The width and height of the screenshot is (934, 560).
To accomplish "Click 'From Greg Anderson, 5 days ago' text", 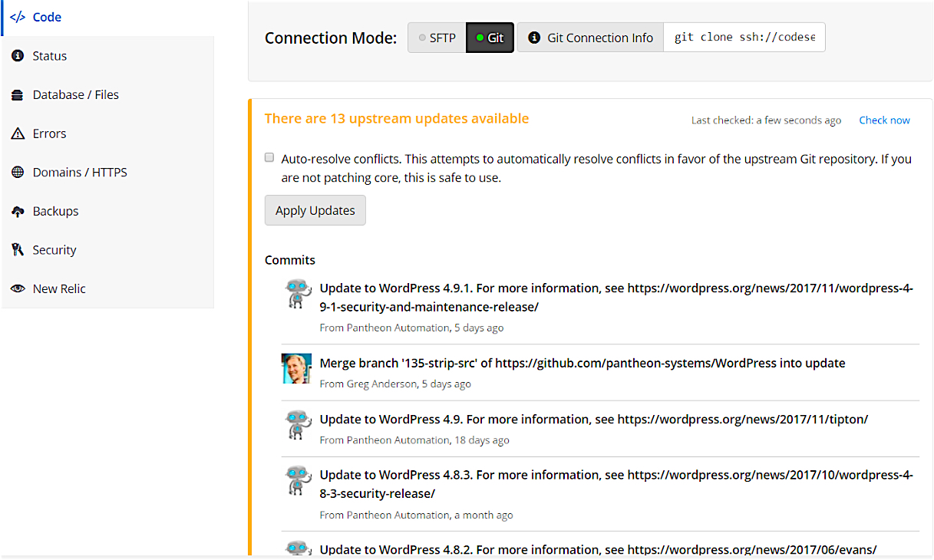I will 395,384.
